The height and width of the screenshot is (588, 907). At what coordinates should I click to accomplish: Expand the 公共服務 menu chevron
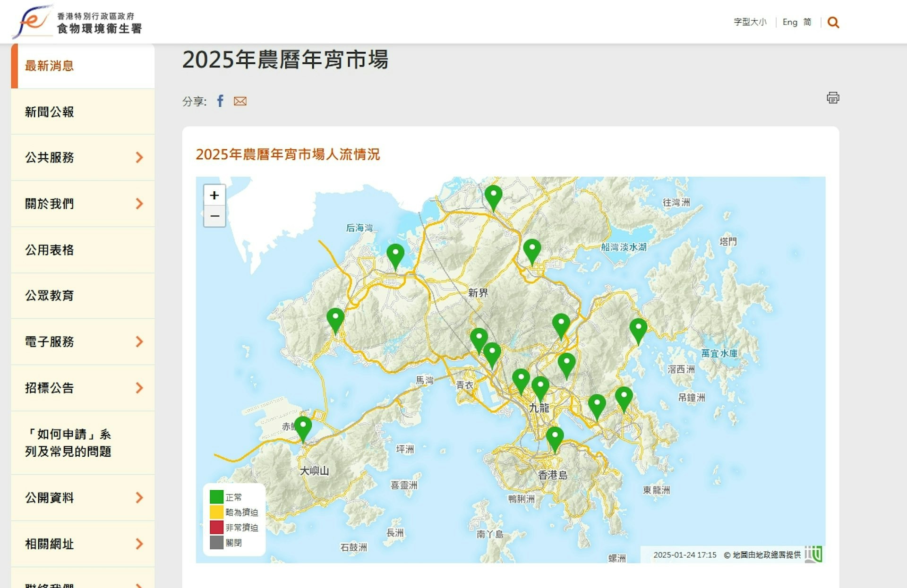[139, 158]
